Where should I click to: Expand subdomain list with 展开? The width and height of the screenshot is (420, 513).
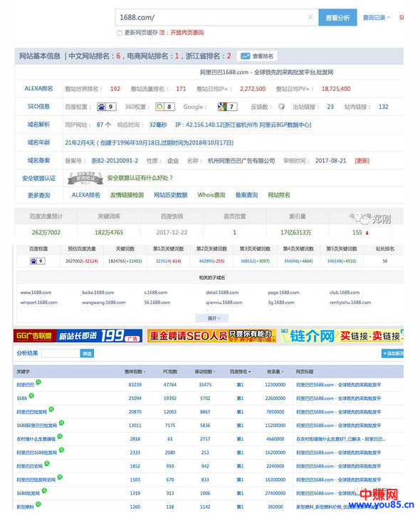coord(212,318)
